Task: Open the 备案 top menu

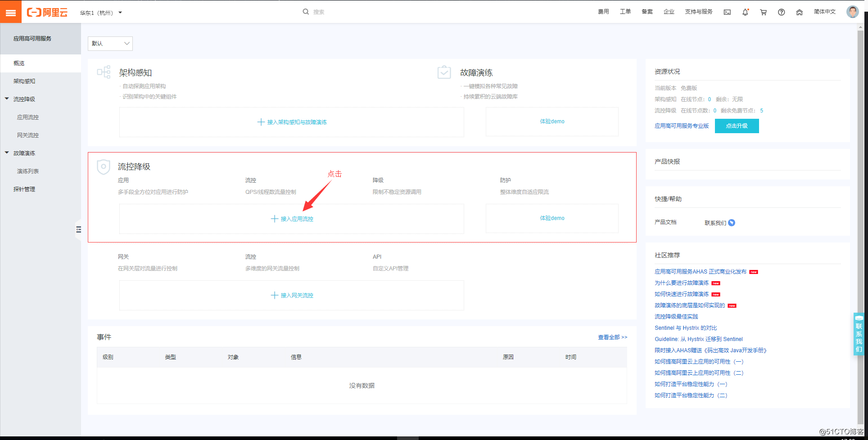Action: point(647,12)
